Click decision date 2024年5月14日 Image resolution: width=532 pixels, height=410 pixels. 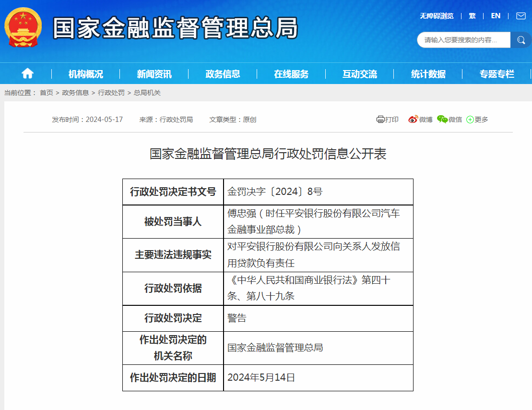[318, 378]
